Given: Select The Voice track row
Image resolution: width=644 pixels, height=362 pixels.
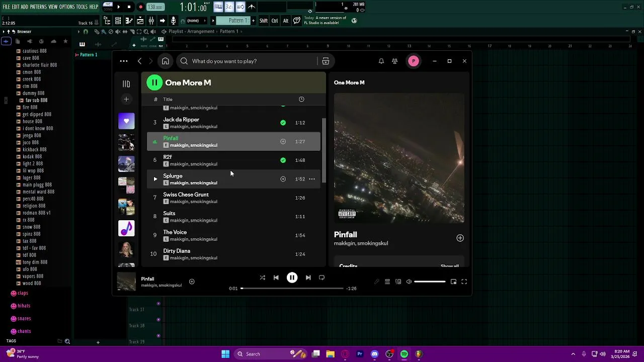Looking at the screenshot, I should [x=233, y=235].
